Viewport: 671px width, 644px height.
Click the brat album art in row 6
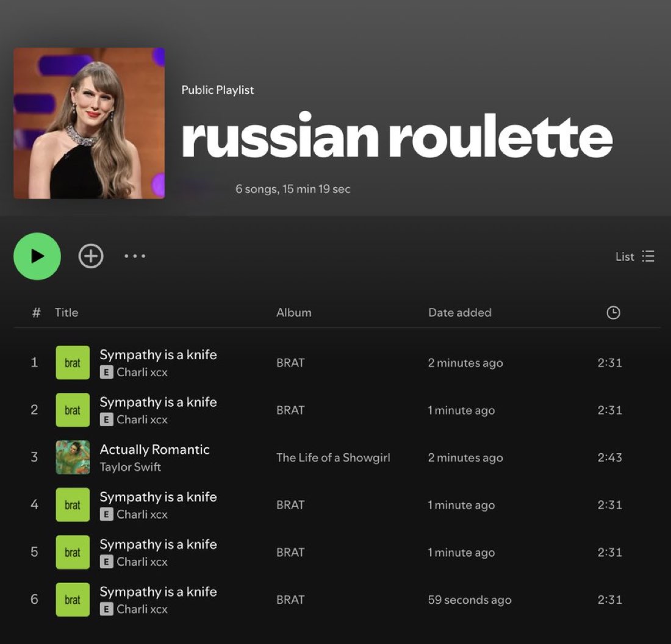point(73,599)
